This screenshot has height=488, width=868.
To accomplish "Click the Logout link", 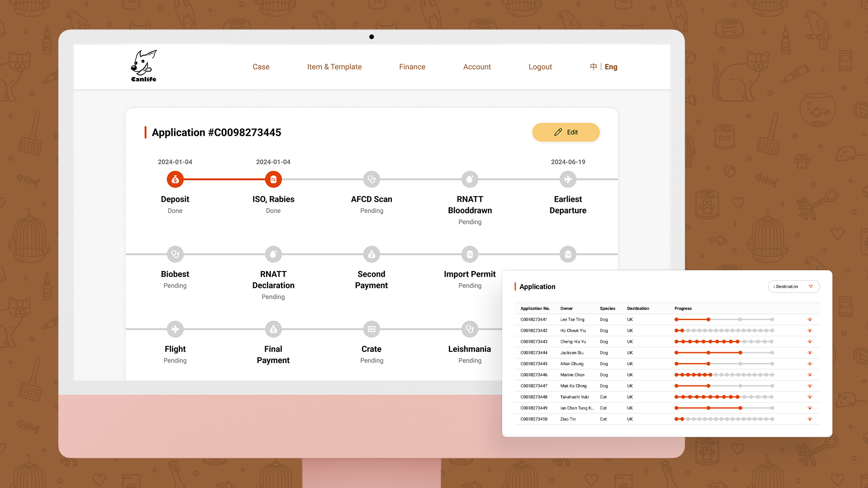I will [540, 67].
